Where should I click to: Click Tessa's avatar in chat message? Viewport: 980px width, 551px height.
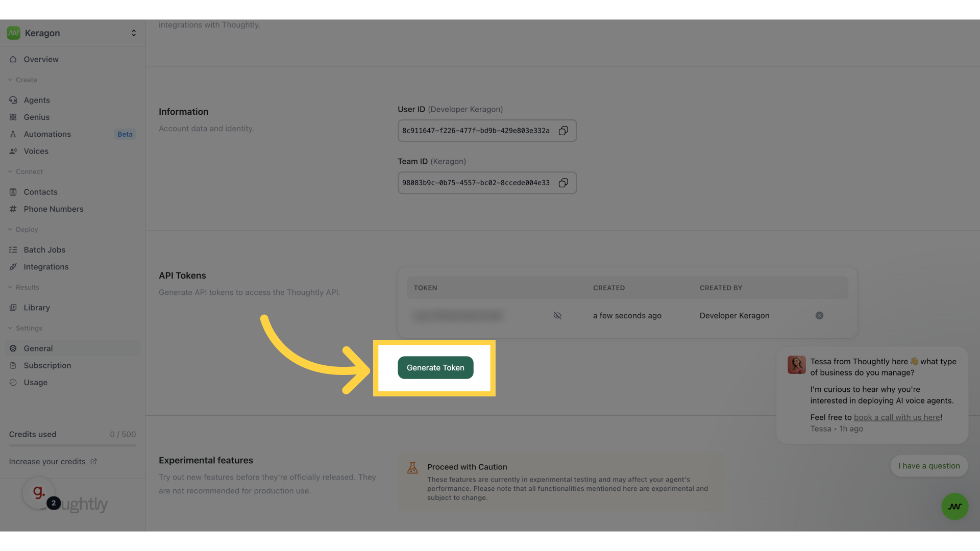[x=796, y=365]
